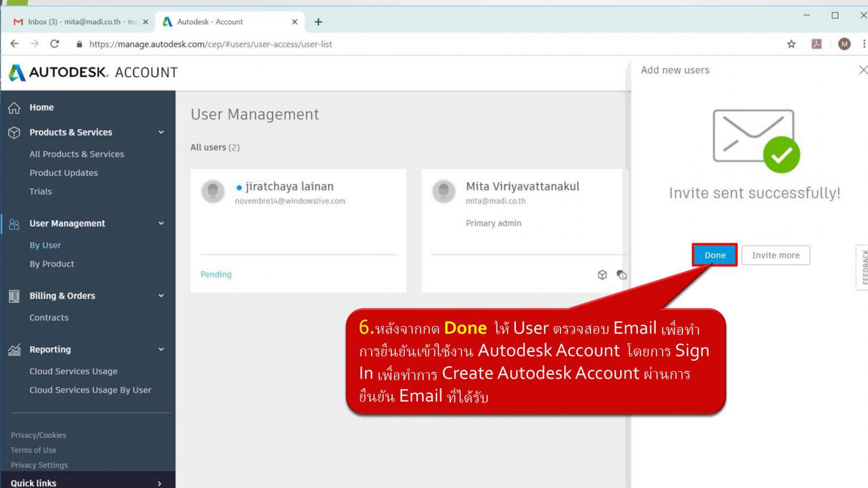Expand the Quick links arrow

click(159, 483)
